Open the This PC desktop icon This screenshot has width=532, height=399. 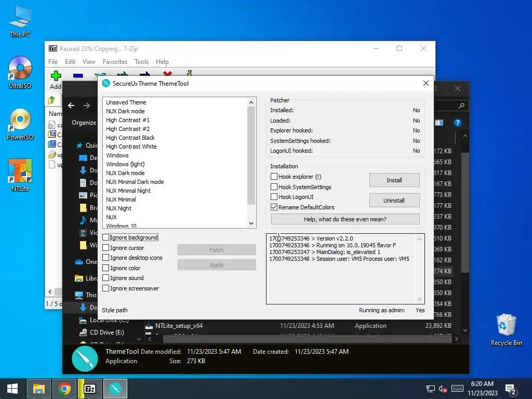coord(20,22)
